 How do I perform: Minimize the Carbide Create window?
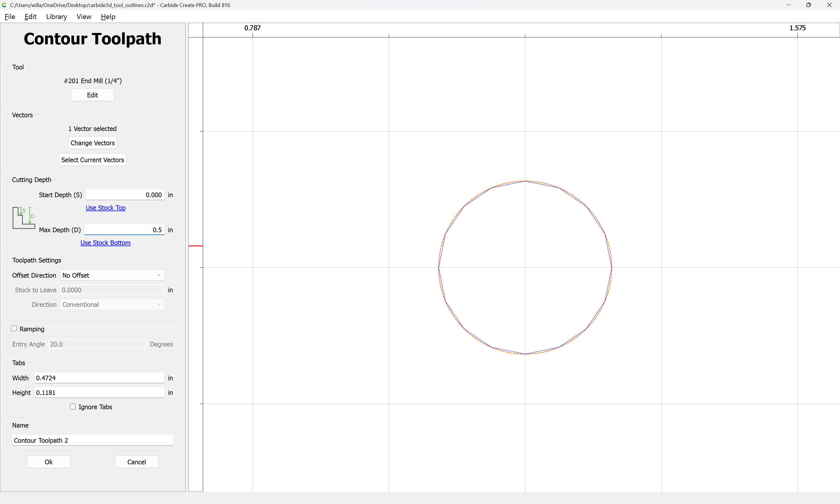tap(788, 5)
